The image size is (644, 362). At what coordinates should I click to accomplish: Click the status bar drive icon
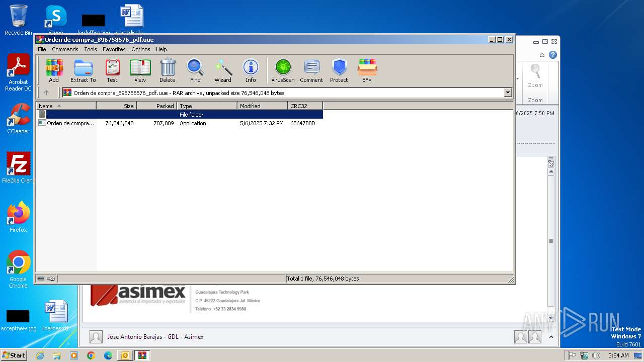(41, 279)
